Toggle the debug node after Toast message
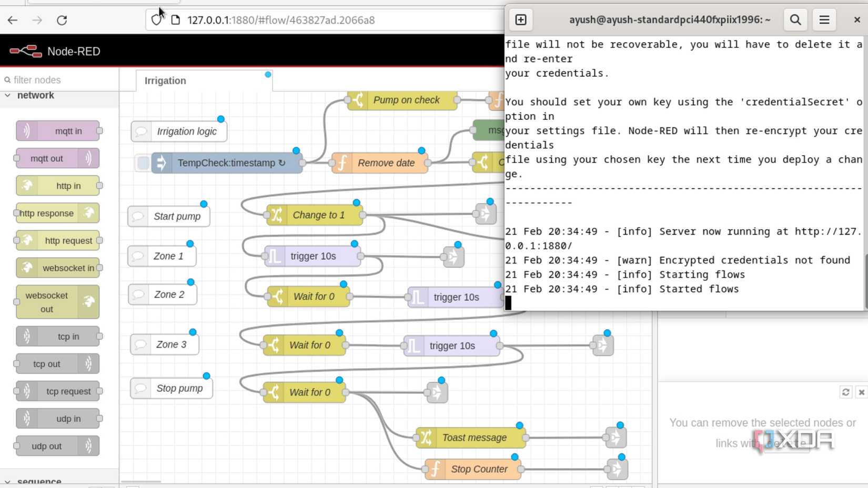The height and width of the screenshot is (488, 868). click(x=616, y=437)
